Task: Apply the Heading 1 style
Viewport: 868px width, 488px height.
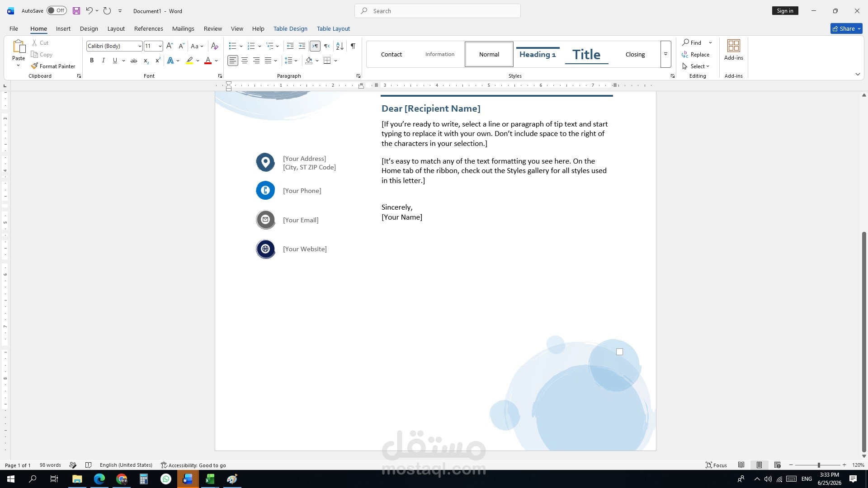Action: (x=538, y=54)
